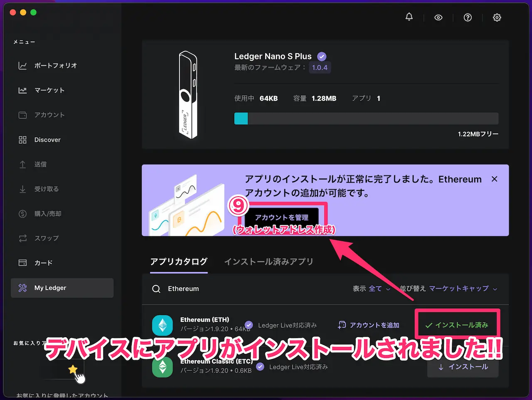The width and height of the screenshot is (532, 400).
Task: Click the アカウント wallet icon
Action: coord(22,115)
